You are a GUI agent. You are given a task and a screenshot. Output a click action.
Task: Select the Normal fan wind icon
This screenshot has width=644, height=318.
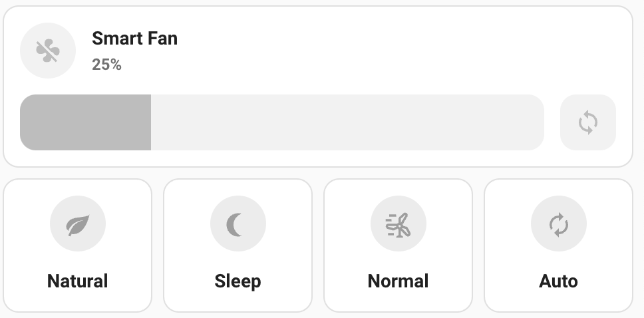(x=398, y=224)
